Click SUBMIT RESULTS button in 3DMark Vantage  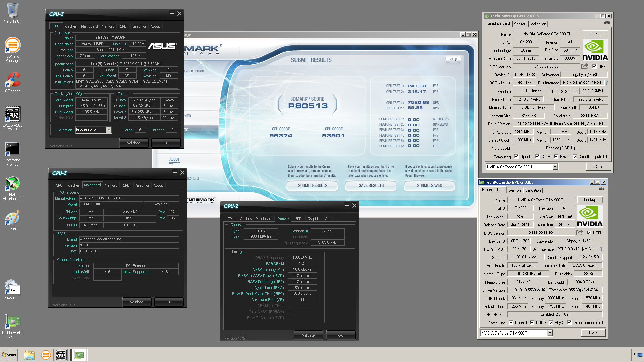(313, 185)
